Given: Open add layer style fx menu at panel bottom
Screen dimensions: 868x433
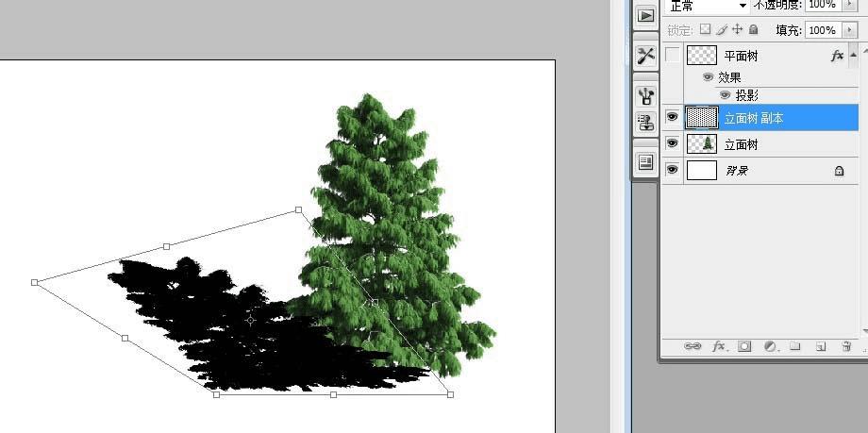Looking at the screenshot, I should [719, 346].
